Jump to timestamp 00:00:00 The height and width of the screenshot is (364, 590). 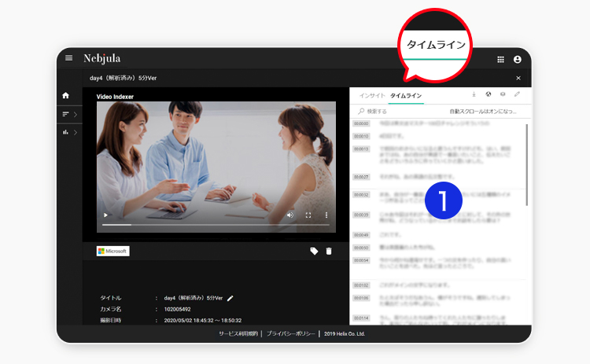[x=361, y=123]
